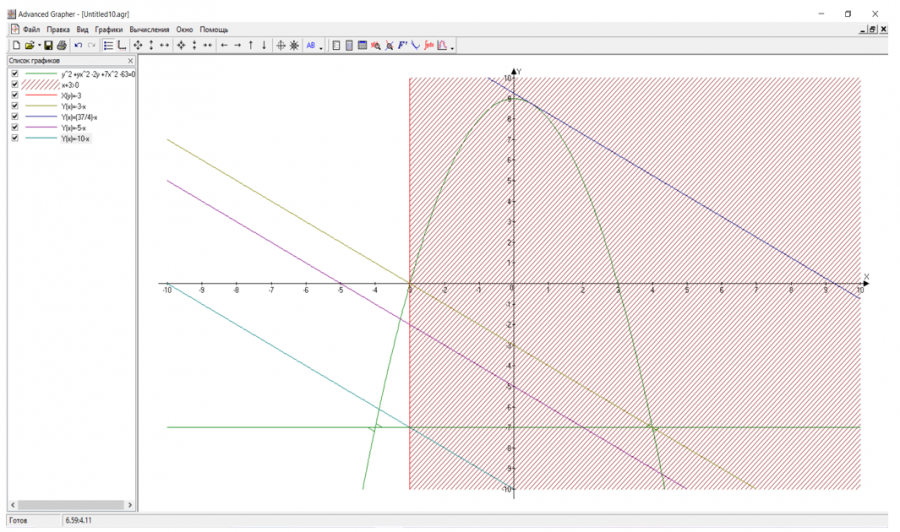Screen dimensions: 900x532
Task: Hide the Y(x)=(37/4)-x graph via checkbox
Action: tap(14, 117)
